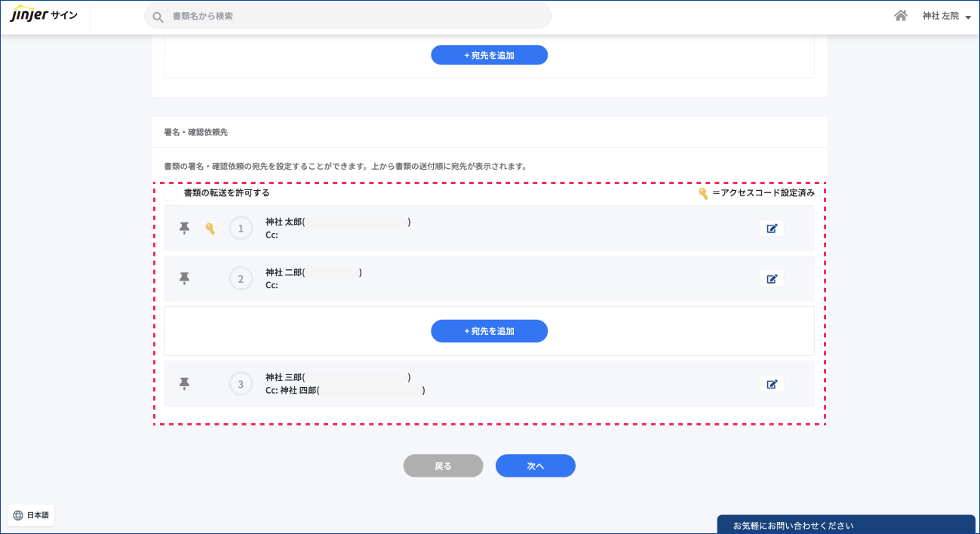Open the 日本語 language selector
Image resolution: width=980 pixels, height=534 pixels.
click(31, 515)
